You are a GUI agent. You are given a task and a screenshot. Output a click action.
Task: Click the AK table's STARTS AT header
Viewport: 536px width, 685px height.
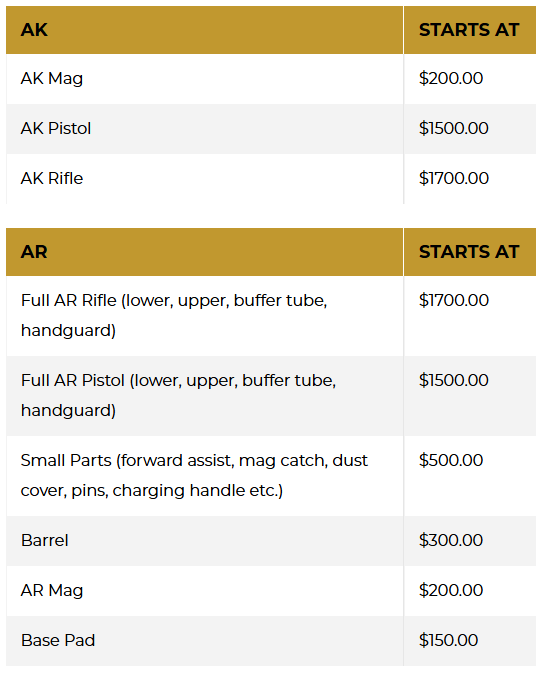tap(469, 30)
